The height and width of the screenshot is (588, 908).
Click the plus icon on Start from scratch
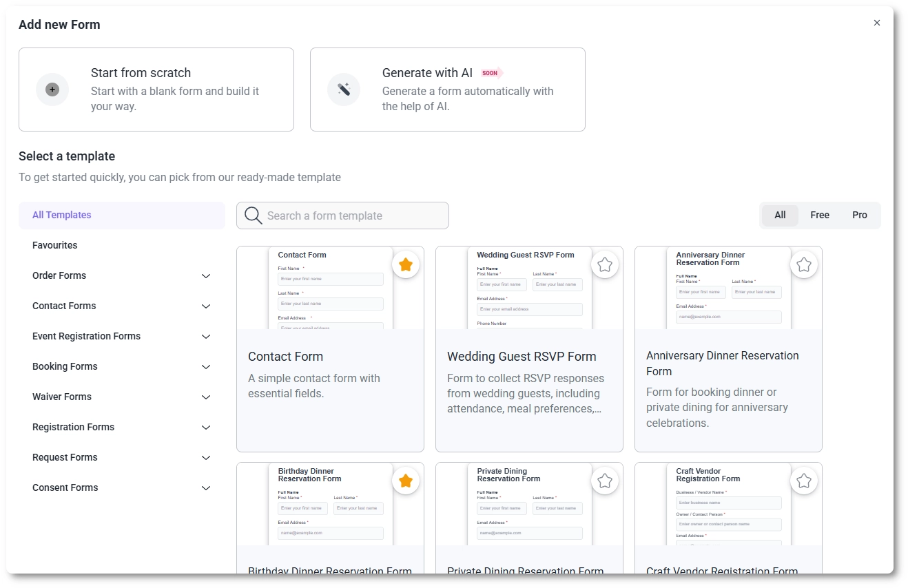click(x=52, y=89)
